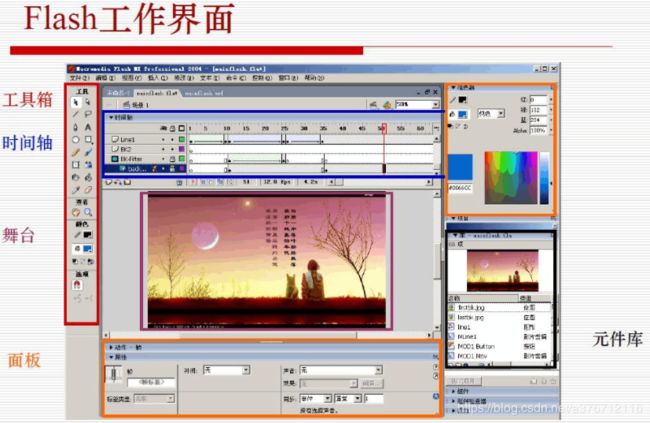Select the Pencil tool
The height and width of the screenshot is (423, 650).
pyautogui.click(x=76, y=152)
